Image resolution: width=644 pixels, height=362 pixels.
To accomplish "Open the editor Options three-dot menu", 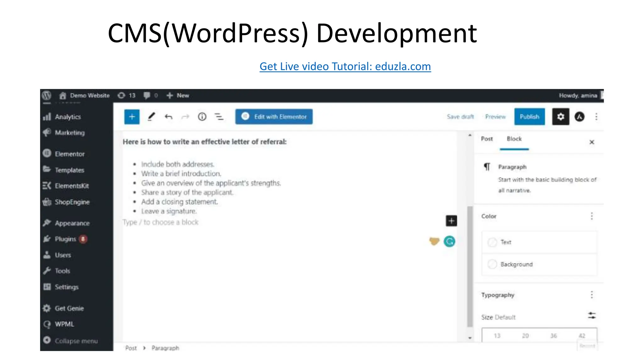I will tap(596, 117).
